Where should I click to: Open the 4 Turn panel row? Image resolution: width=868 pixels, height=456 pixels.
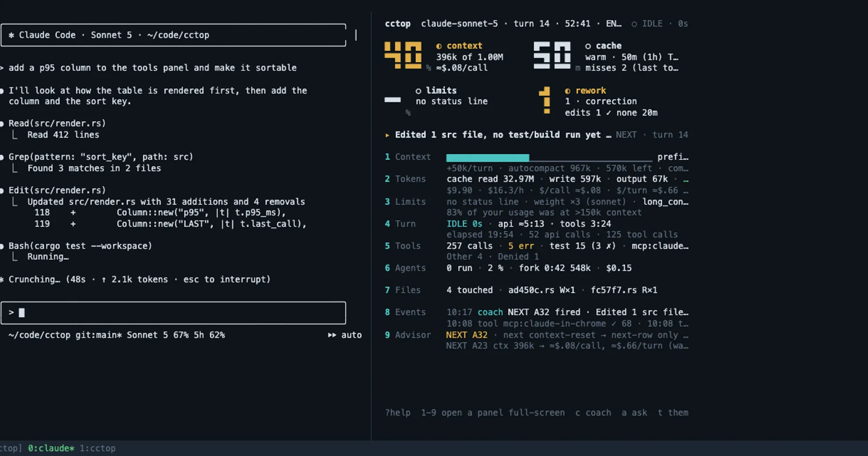pyautogui.click(x=536, y=229)
